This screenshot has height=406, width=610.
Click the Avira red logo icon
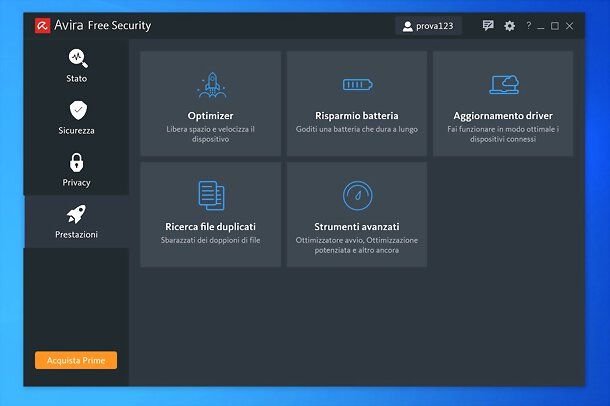click(42, 26)
